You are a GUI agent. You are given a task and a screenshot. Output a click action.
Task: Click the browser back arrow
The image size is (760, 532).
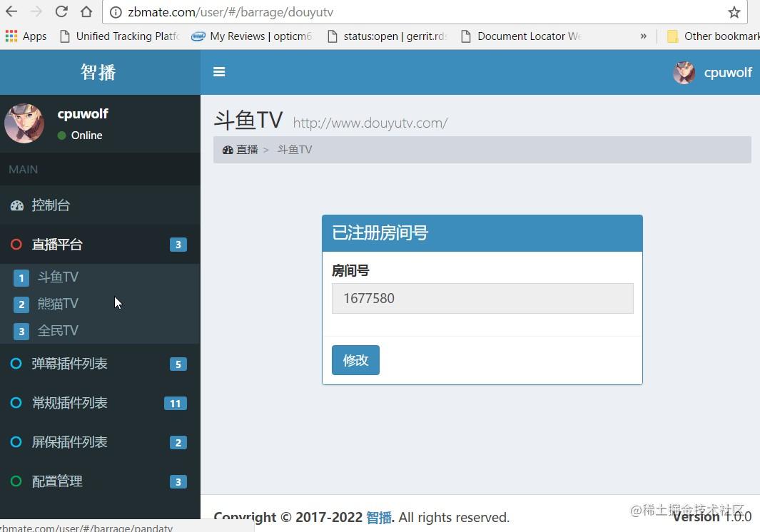pos(11,11)
